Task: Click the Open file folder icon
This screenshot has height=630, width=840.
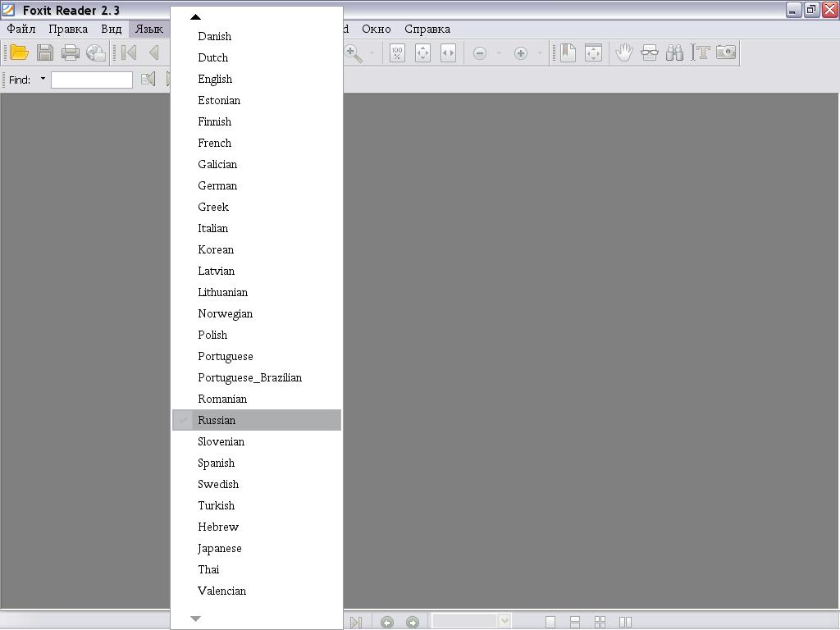Action: [19, 53]
